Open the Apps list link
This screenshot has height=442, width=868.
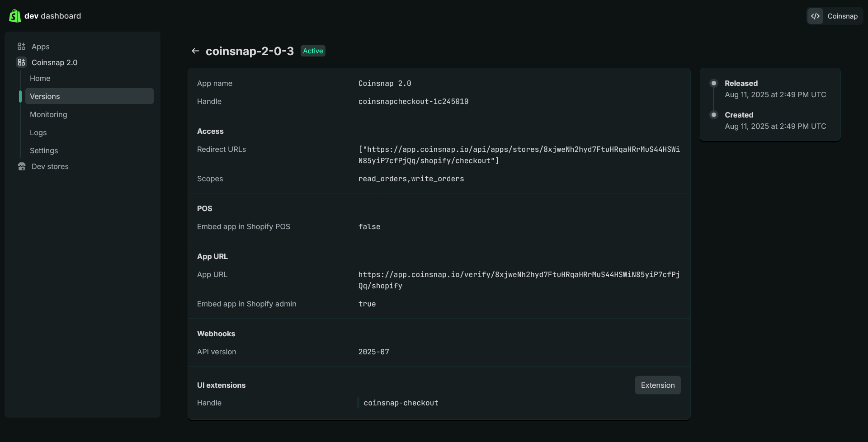click(x=40, y=47)
